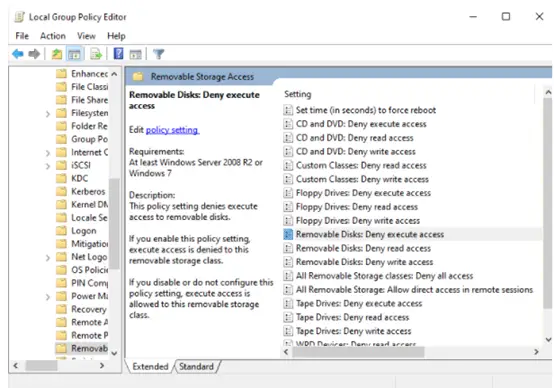Click policy icon beside Floppy Drives: Deny read access
The height and width of the screenshot is (388, 554).
pos(288,207)
